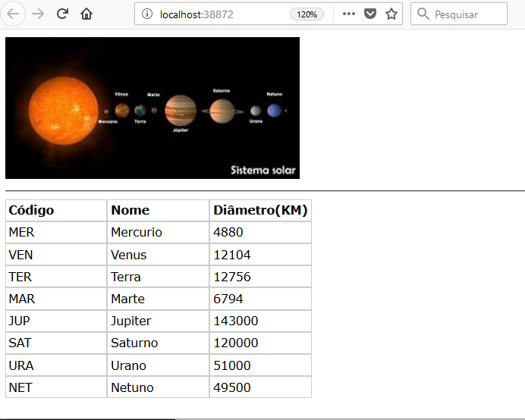Bookmark this page with the star
This screenshot has height=420, width=525.
[x=391, y=14]
